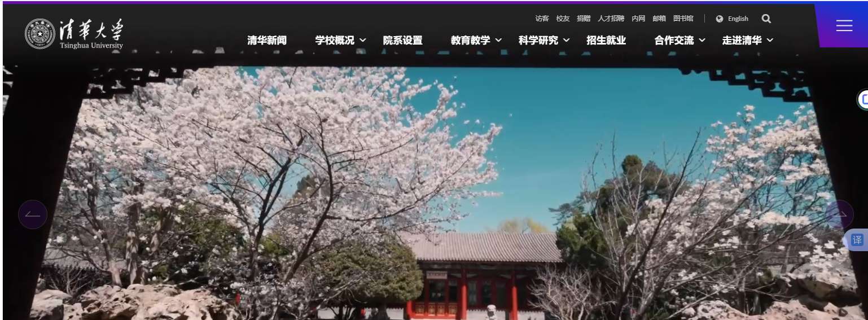Viewport: 868px width, 320px height.
Task: Select the 院系设置 menu item
Action: pos(402,40)
